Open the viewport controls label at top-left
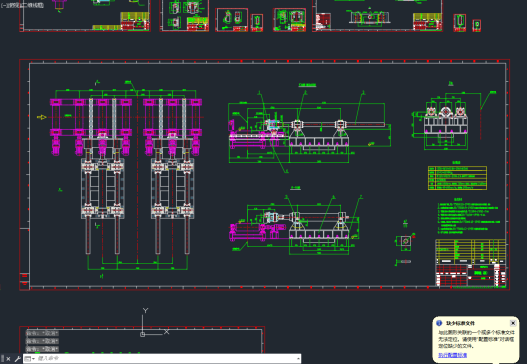 (22, 5)
